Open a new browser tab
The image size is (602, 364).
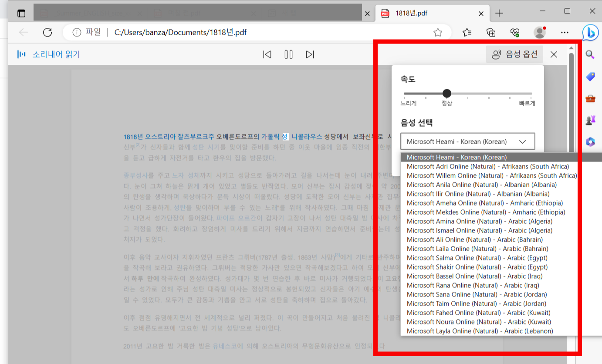pos(499,13)
